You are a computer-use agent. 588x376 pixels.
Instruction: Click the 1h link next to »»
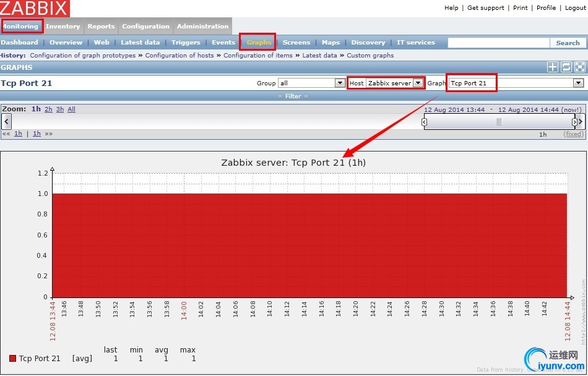coord(37,134)
